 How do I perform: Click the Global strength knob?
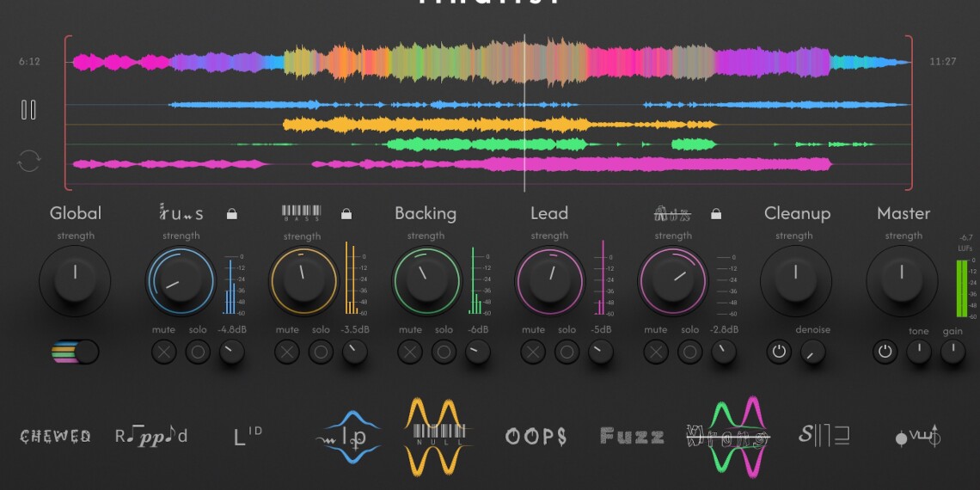pos(75,280)
